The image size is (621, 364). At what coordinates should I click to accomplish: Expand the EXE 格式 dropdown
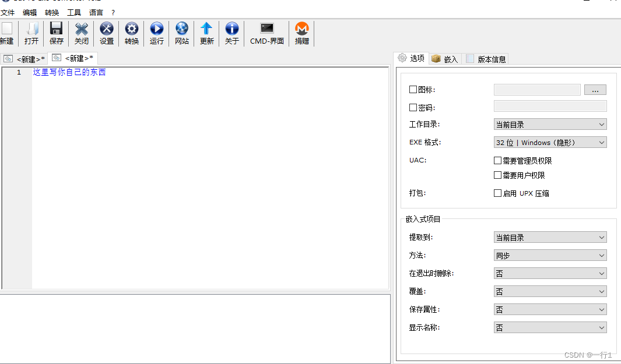coord(550,143)
